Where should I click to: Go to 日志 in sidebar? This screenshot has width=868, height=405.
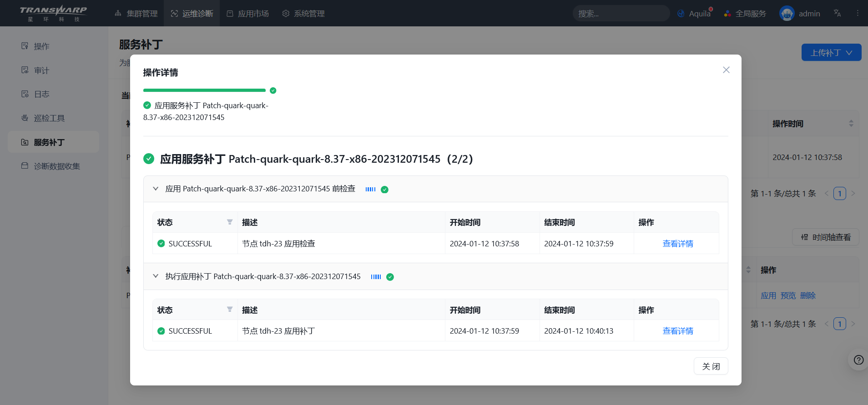click(53, 94)
